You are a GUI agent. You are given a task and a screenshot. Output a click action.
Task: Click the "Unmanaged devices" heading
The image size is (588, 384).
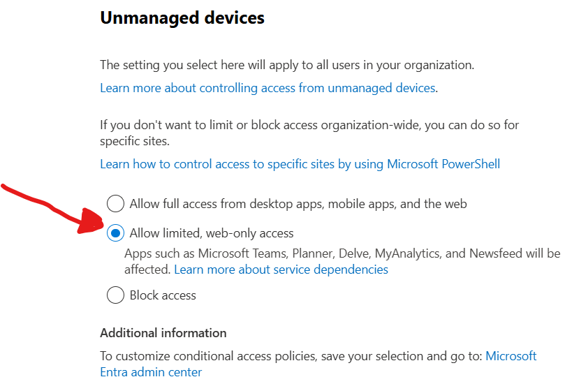(182, 18)
